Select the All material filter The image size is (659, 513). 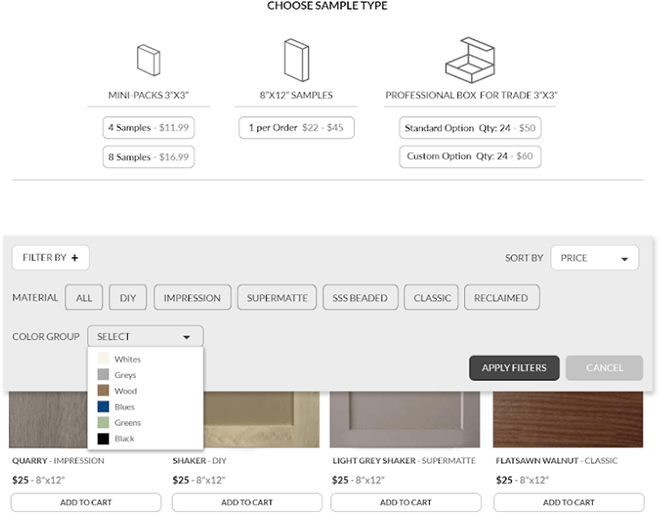click(x=84, y=298)
